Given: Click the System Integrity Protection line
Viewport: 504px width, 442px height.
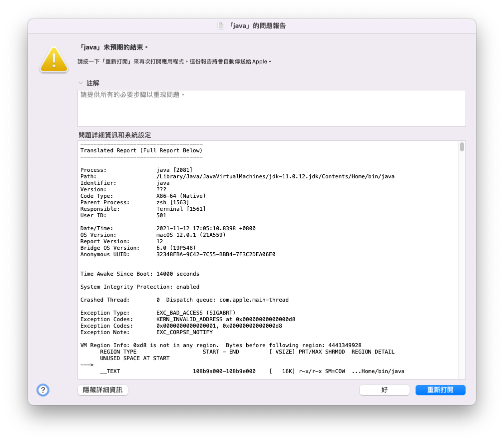Looking at the screenshot, I should pos(140,287).
